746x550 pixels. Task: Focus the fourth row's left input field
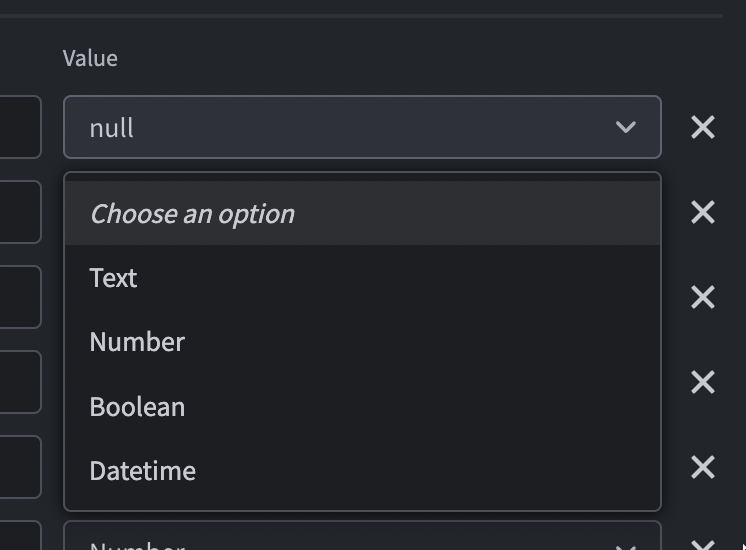point(19,382)
